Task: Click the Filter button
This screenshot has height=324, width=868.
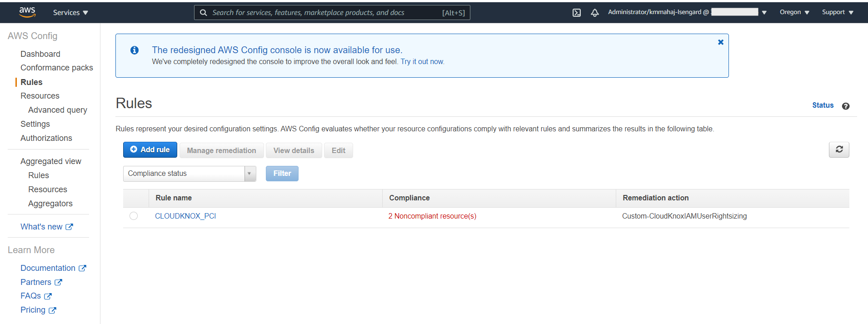Action: tap(282, 174)
